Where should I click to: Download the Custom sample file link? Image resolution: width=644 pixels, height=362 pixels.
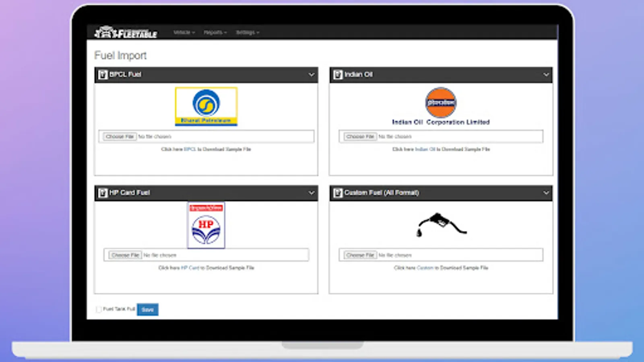[x=425, y=268]
